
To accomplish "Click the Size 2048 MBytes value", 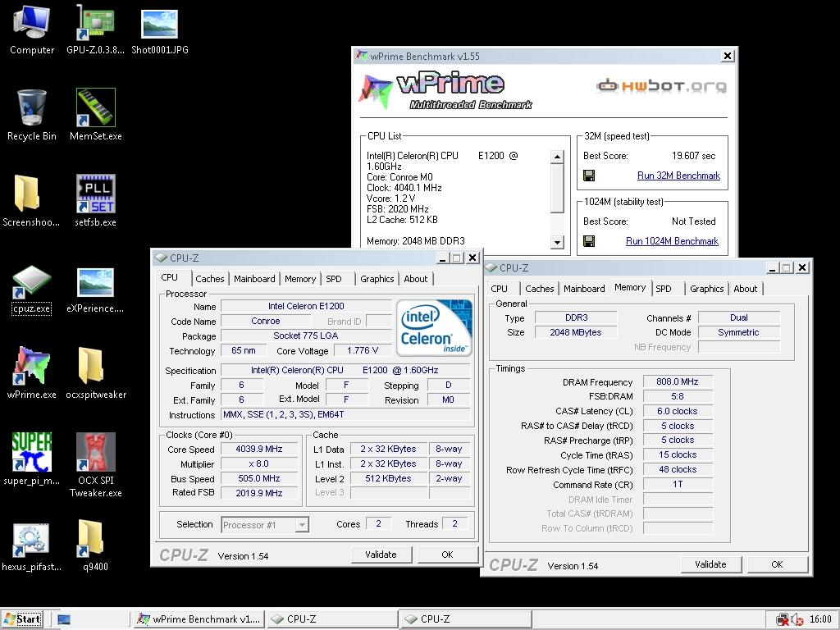I will coord(575,332).
